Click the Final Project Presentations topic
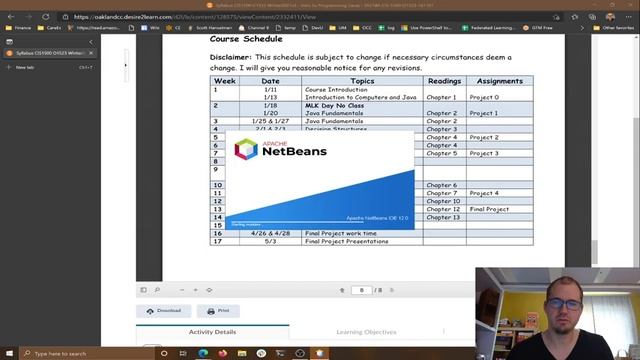 pyautogui.click(x=347, y=241)
